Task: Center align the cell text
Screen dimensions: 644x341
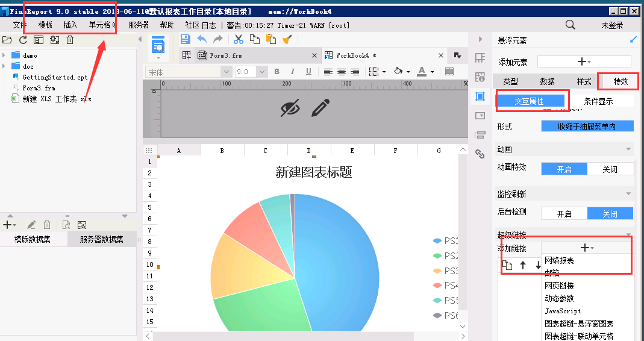Action: click(342, 72)
